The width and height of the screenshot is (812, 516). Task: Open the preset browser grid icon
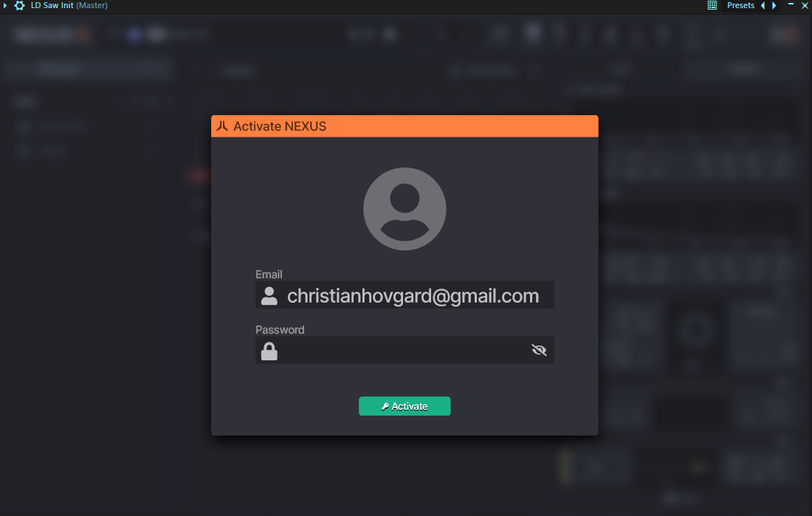coord(712,5)
